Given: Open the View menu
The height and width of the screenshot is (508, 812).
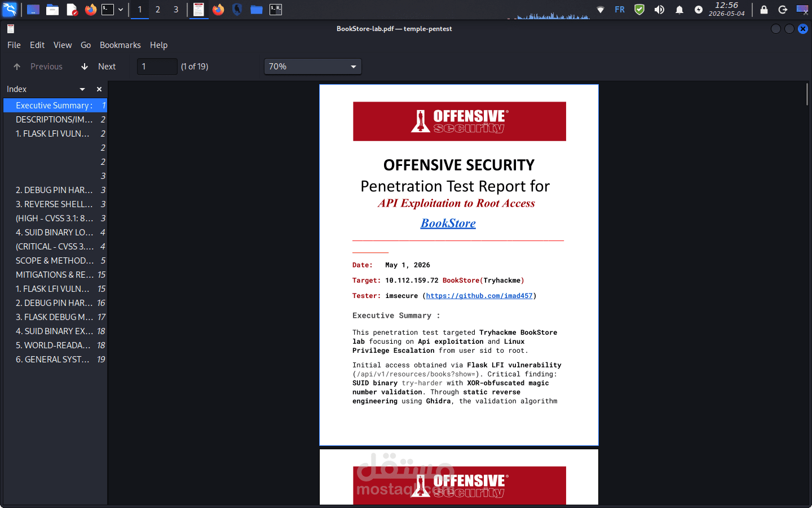Looking at the screenshot, I should coord(63,45).
